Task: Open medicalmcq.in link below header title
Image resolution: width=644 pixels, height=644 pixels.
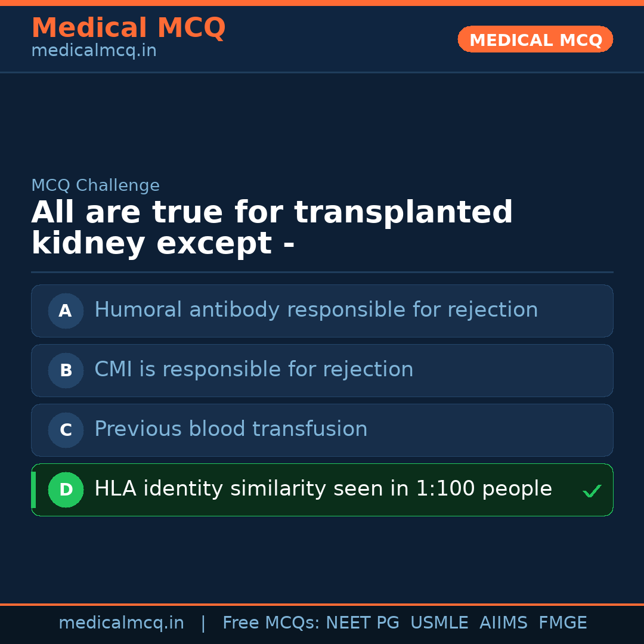Action: (94, 51)
